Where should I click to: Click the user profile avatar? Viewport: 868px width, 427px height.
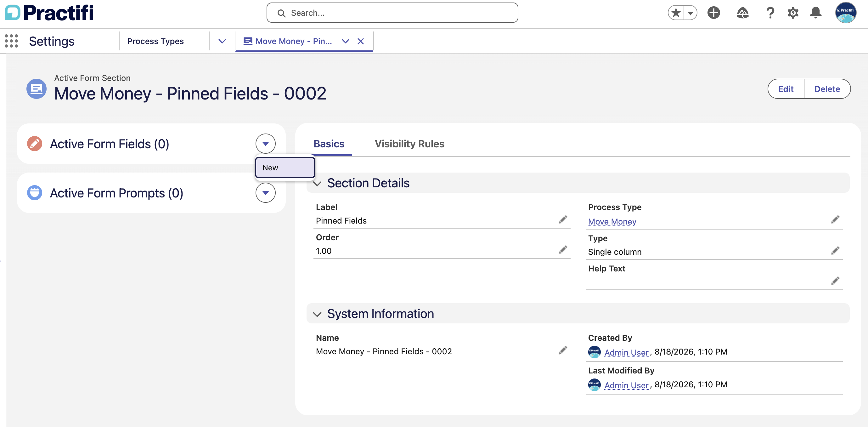point(845,13)
